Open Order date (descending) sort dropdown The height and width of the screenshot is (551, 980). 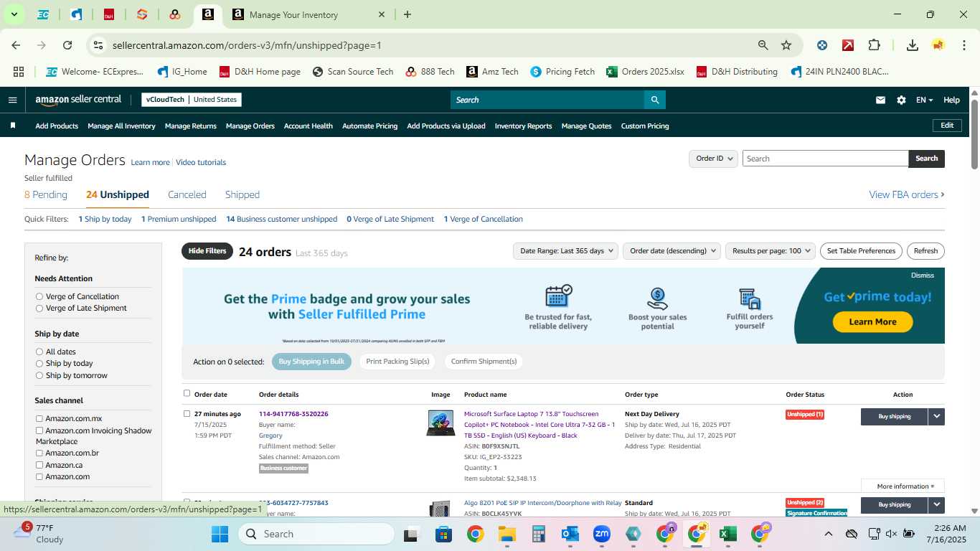click(672, 251)
